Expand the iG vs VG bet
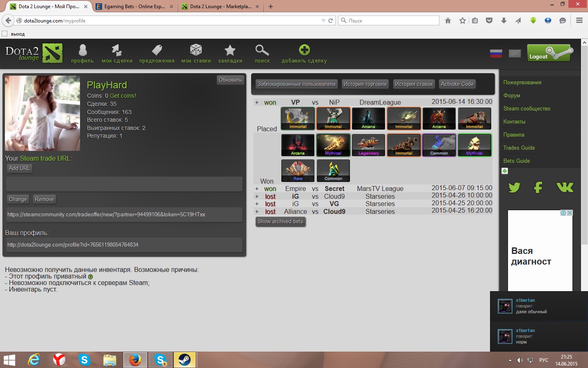Screen dimensions: 588x368 click(256, 204)
